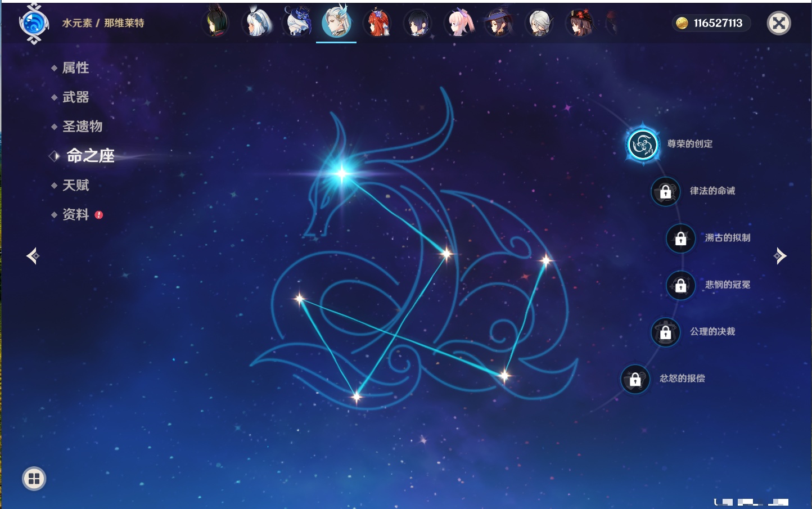Click the locked constellation 溯古的拟制
The image size is (812, 509).
point(680,238)
